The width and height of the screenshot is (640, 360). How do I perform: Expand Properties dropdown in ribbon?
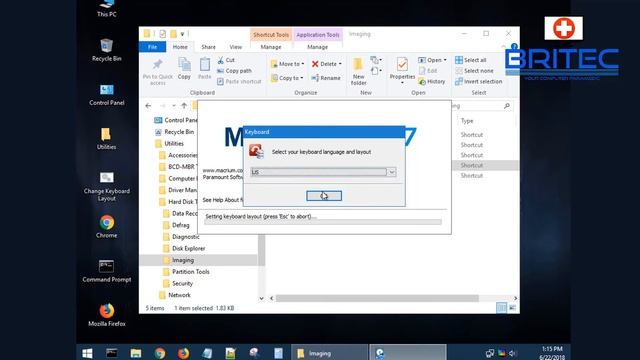coord(402,83)
